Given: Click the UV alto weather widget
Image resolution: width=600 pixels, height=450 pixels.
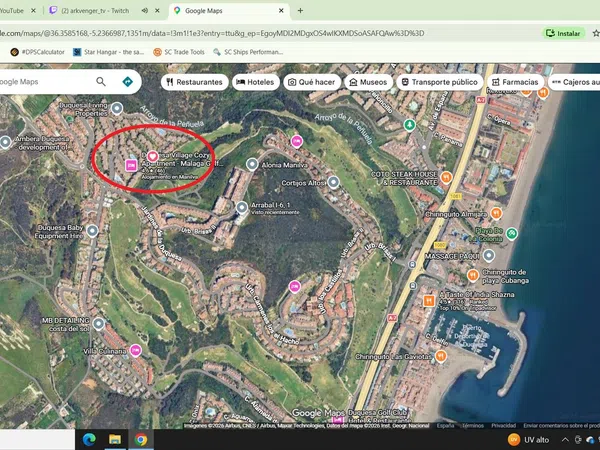Looking at the screenshot, I should (x=529, y=440).
